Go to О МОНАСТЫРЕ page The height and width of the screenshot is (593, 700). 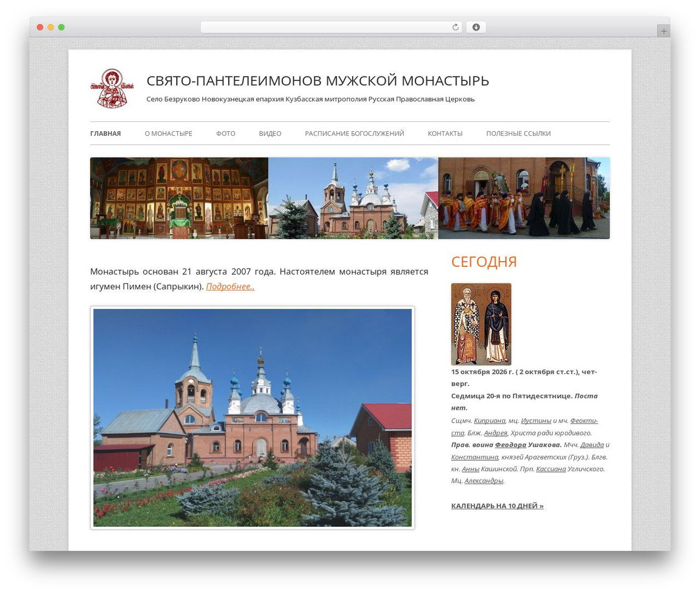168,133
